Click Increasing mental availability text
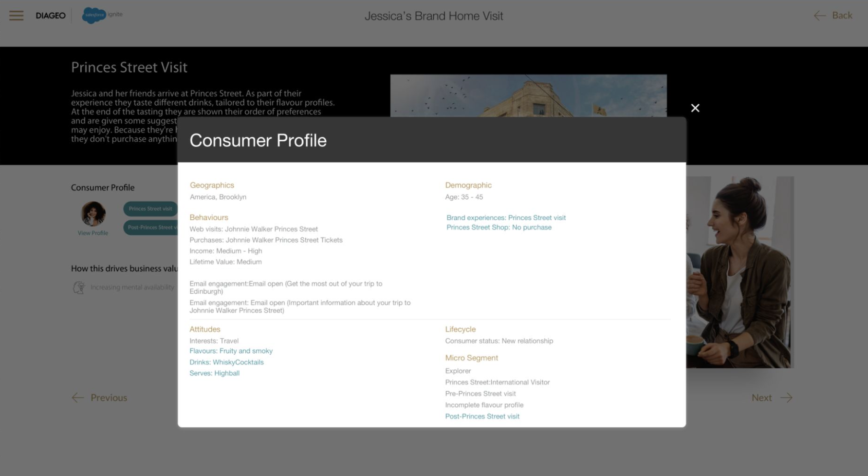 click(x=132, y=287)
